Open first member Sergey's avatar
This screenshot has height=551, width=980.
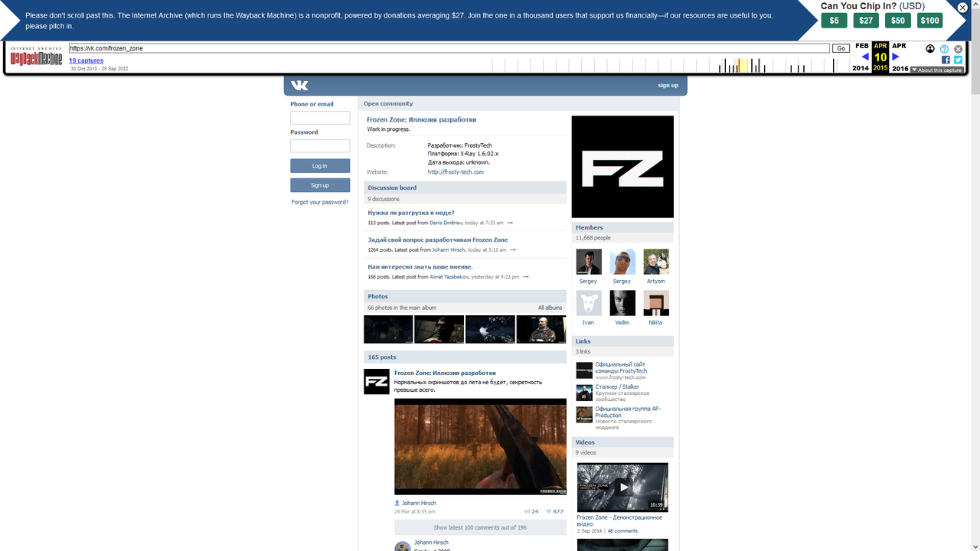coord(589,262)
